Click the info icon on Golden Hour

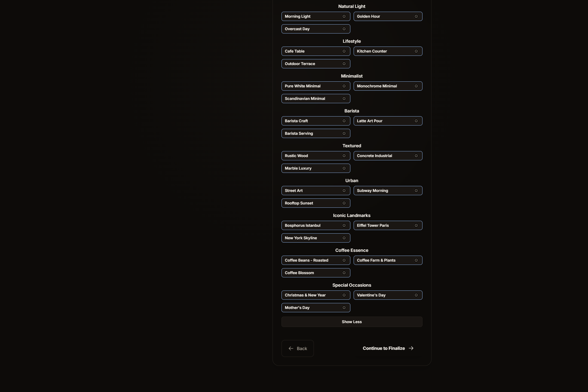416,16
